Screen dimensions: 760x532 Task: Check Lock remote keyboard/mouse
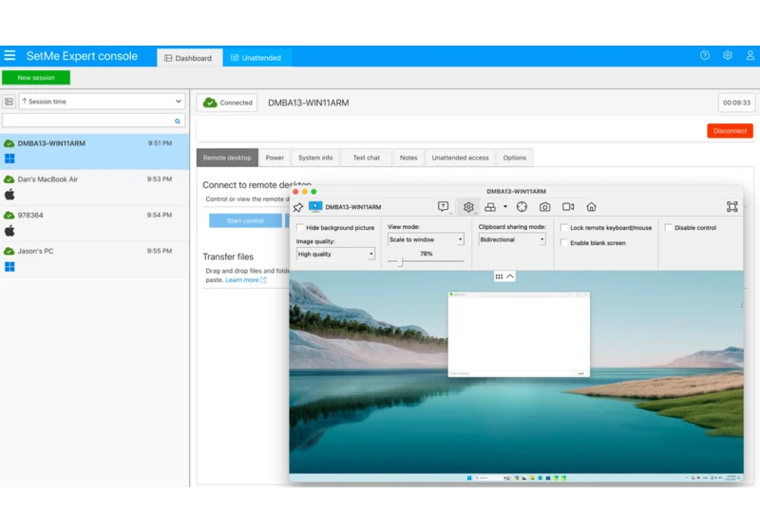[x=564, y=228]
